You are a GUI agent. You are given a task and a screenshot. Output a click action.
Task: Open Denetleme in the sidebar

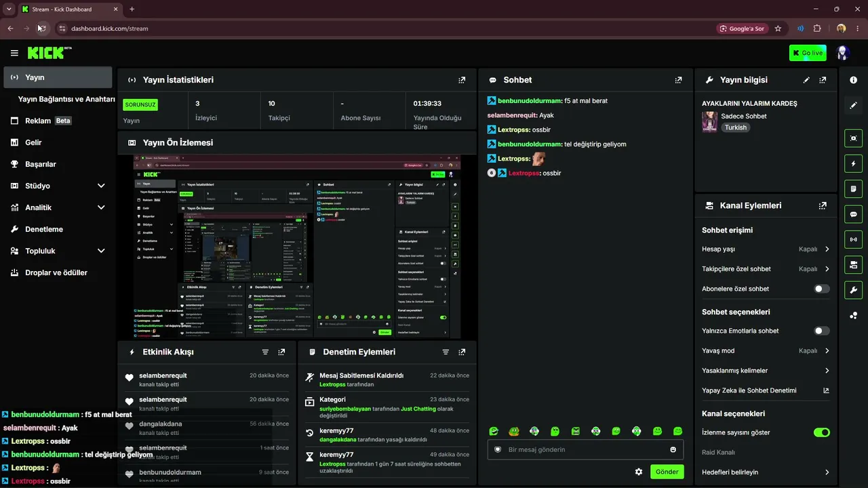pos(58,229)
